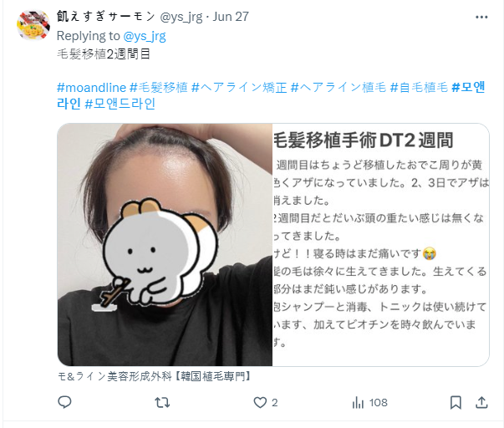Viewport: 504px width, 428px height.
Task: Click the reply speech bubble icon
Action: click(x=64, y=402)
